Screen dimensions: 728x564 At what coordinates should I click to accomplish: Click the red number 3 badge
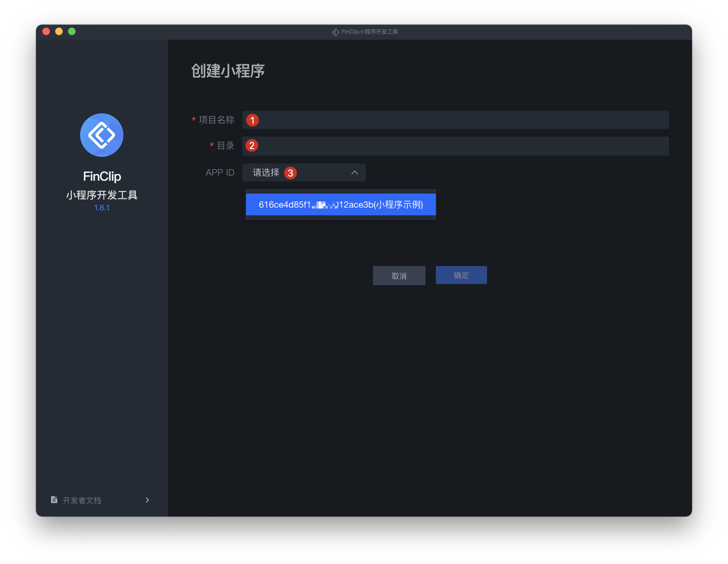(290, 173)
